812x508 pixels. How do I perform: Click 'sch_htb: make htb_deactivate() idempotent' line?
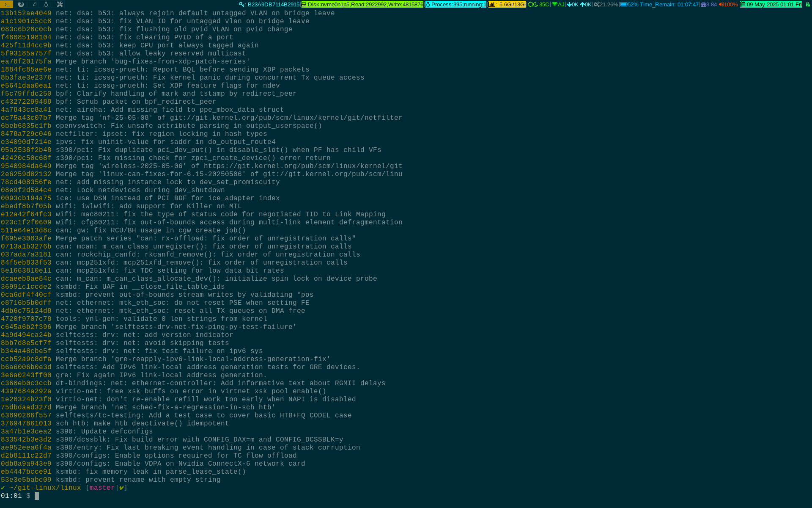[x=115, y=423]
